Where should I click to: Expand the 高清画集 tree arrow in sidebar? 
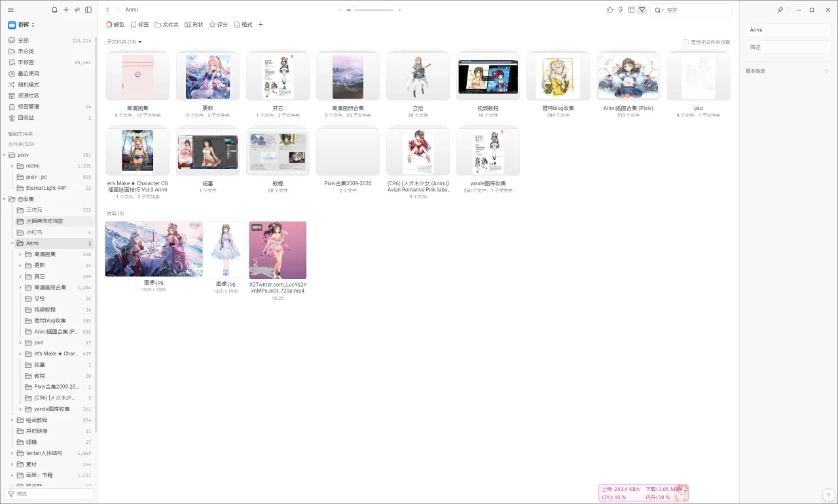pyautogui.click(x=20, y=255)
